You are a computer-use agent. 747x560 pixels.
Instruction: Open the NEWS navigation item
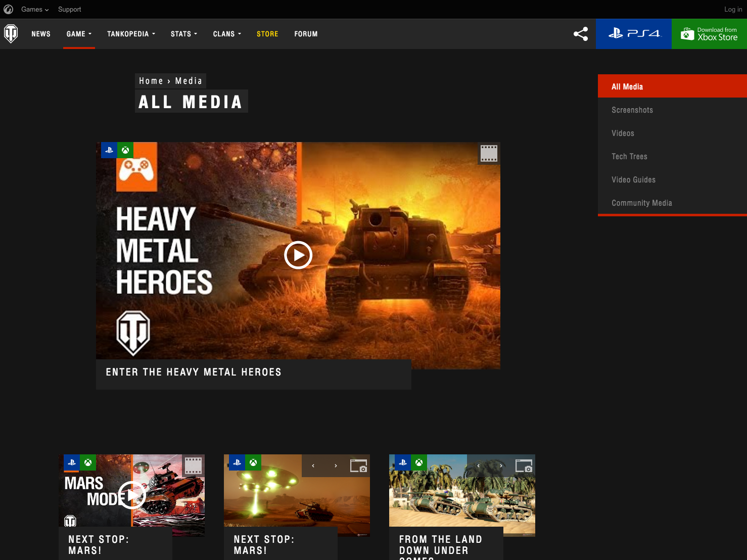[x=41, y=34]
